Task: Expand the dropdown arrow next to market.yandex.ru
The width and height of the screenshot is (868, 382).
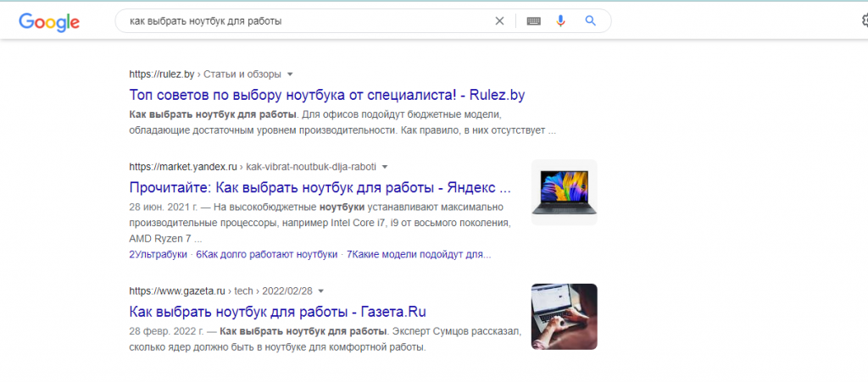Action: tap(386, 166)
